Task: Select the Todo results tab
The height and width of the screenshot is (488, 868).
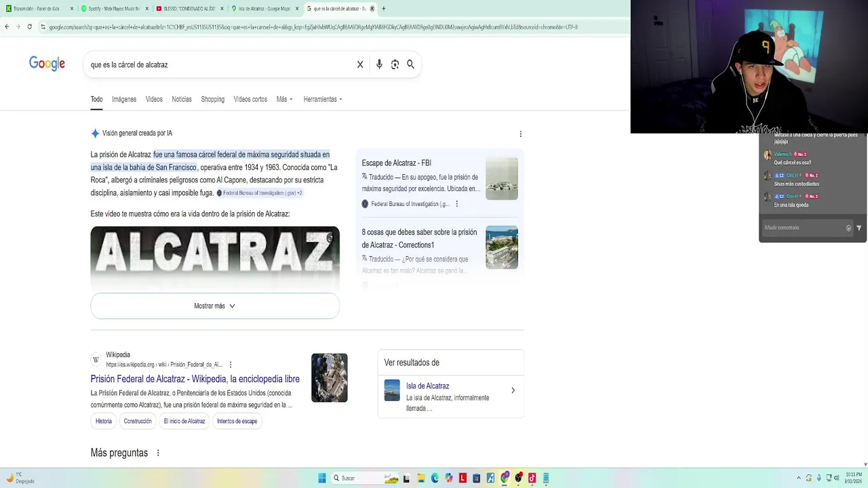Action: (97, 100)
